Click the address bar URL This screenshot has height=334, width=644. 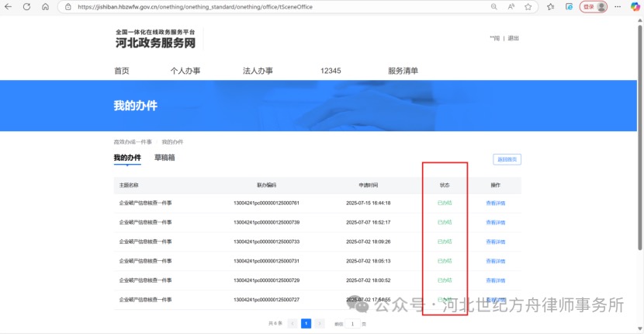195,7
